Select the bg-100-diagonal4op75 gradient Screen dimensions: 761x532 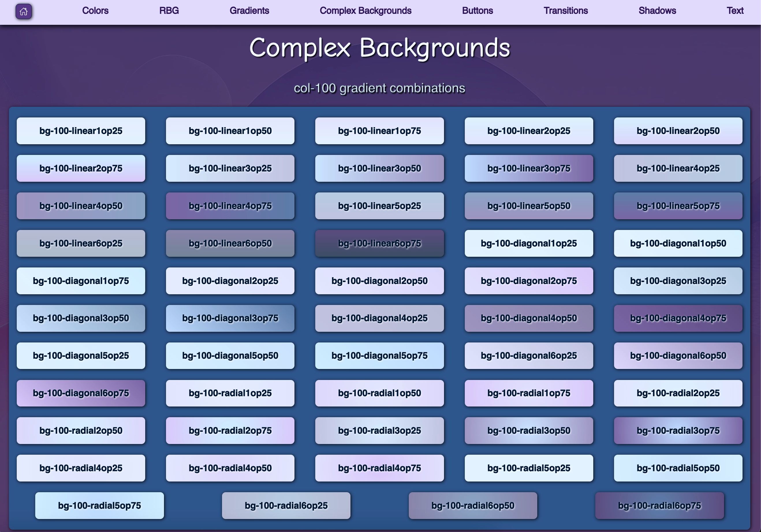coord(678,318)
